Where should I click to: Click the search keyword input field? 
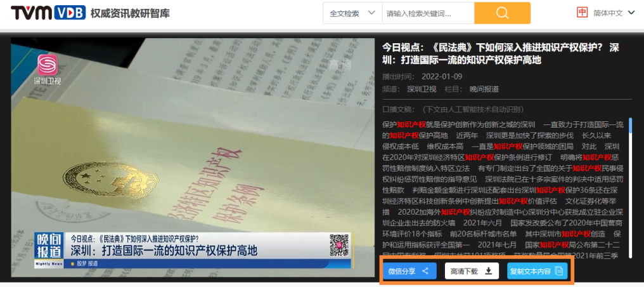428,13
